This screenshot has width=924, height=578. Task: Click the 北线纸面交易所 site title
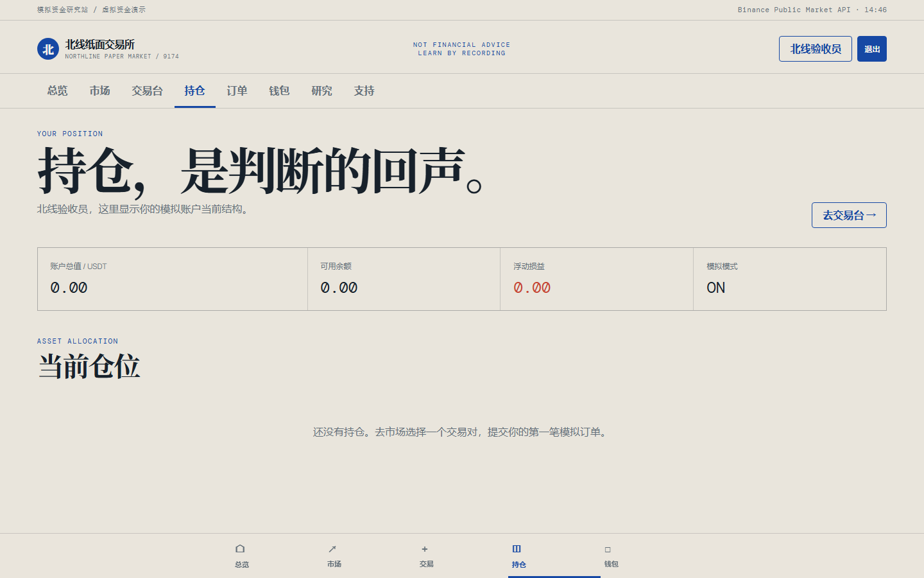(x=99, y=44)
